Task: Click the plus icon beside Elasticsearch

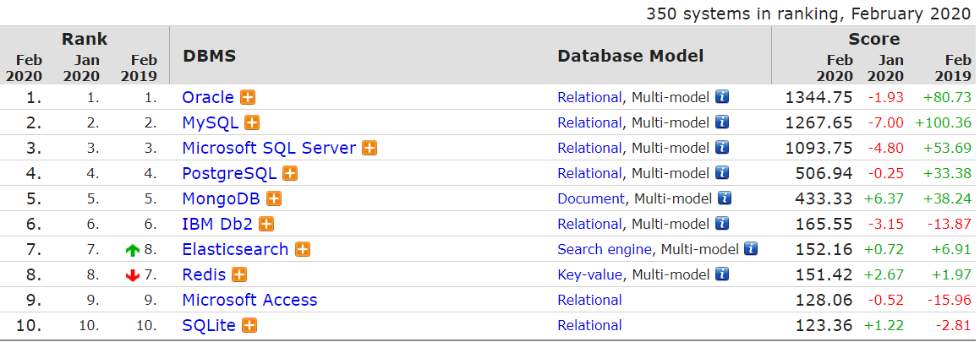Action: 303,250
